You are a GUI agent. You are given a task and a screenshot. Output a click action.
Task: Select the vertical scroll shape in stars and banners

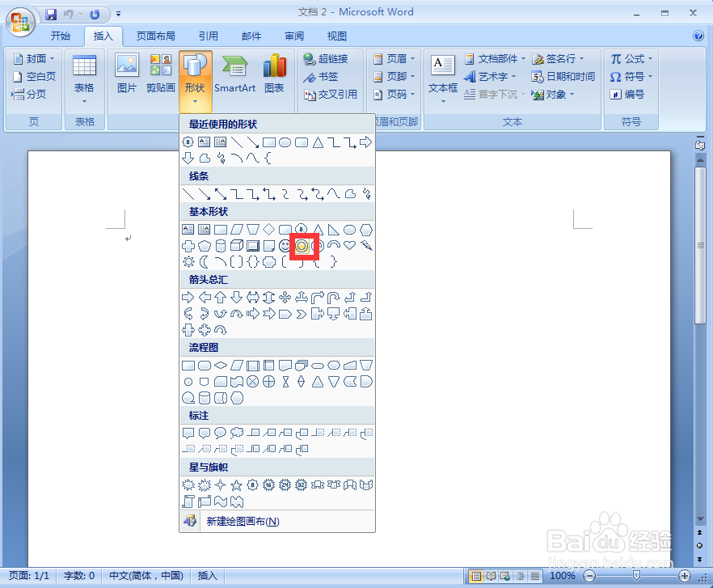(x=188, y=501)
